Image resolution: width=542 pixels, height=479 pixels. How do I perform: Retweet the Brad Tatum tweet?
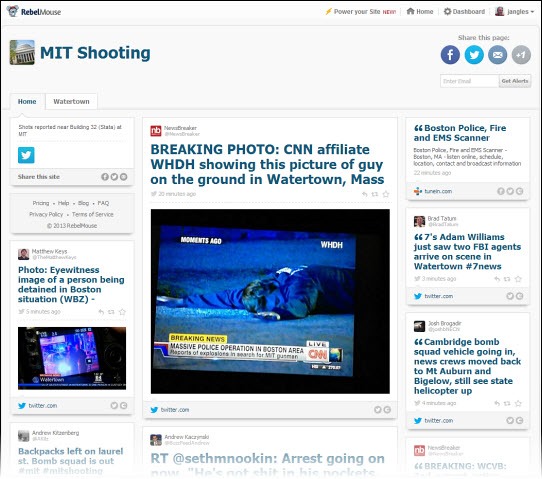507,279
